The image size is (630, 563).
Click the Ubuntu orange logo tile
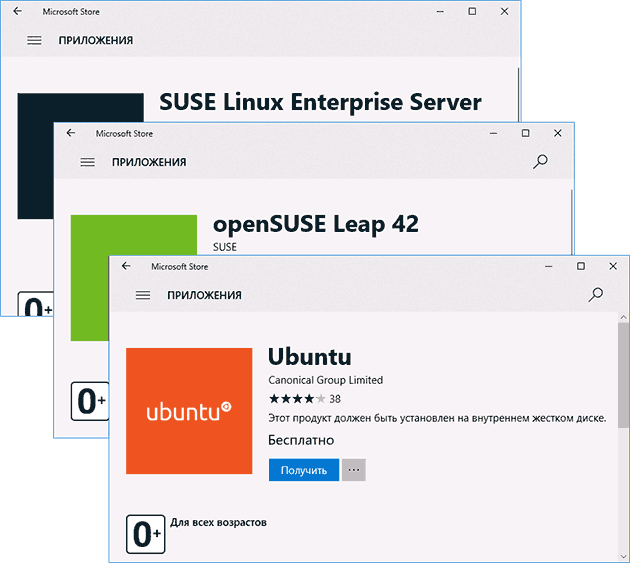pos(189,411)
